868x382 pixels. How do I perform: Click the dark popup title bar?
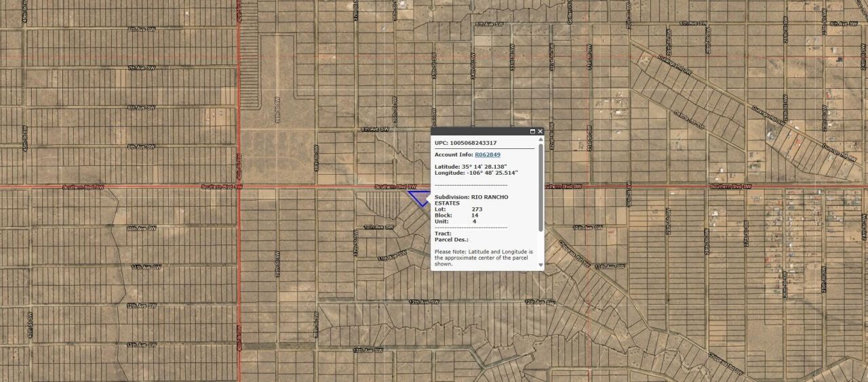pyautogui.click(x=478, y=131)
